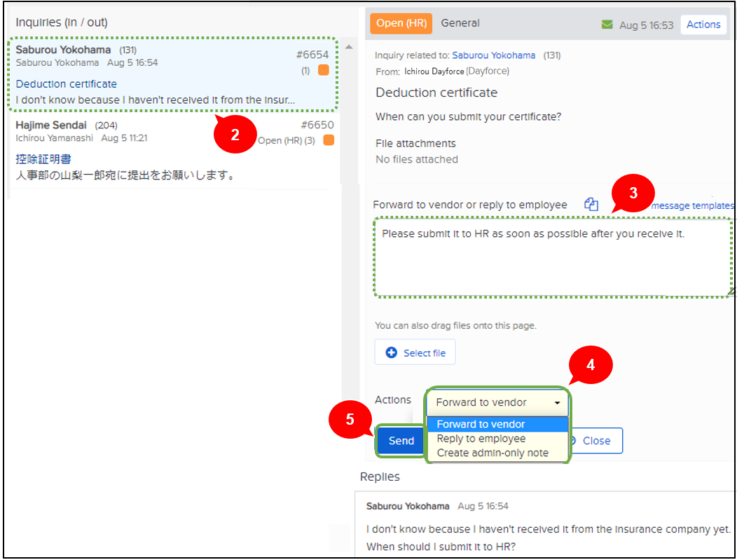Pick "Create admin-only note" from the list
The image size is (737, 560).
493,453
